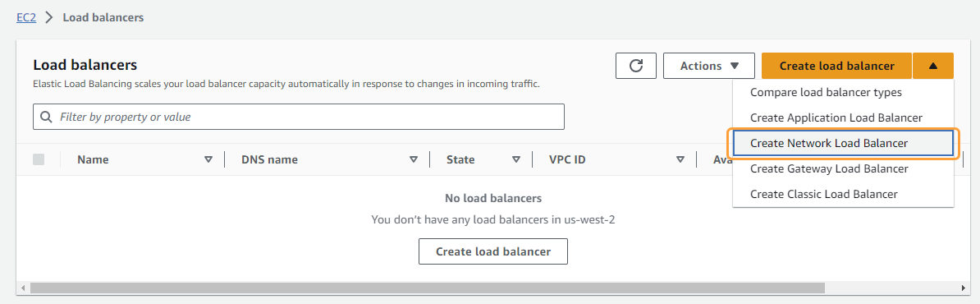Click the VPC ID column header
980x304 pixels.
pyautogui.click(x=567, y=159)
